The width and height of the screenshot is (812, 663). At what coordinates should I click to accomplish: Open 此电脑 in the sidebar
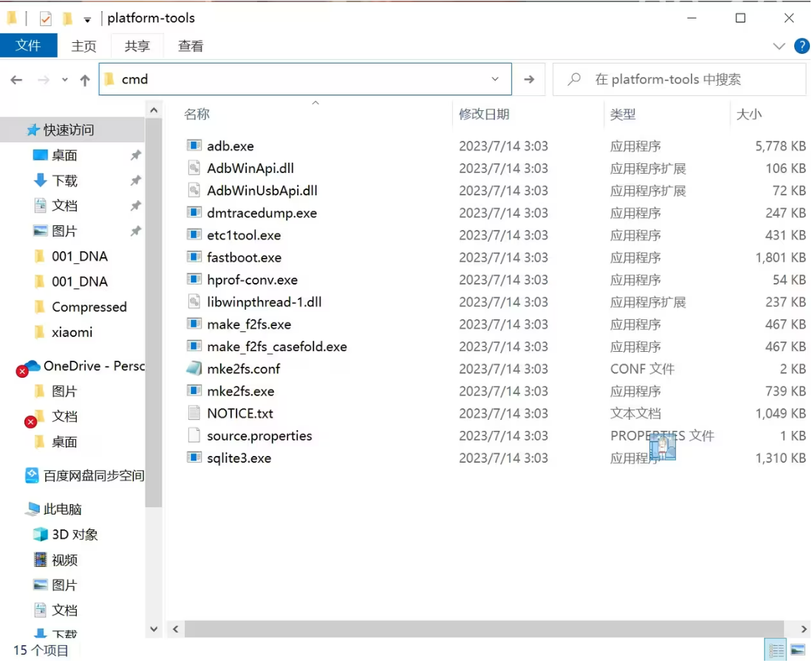(64, 509)
